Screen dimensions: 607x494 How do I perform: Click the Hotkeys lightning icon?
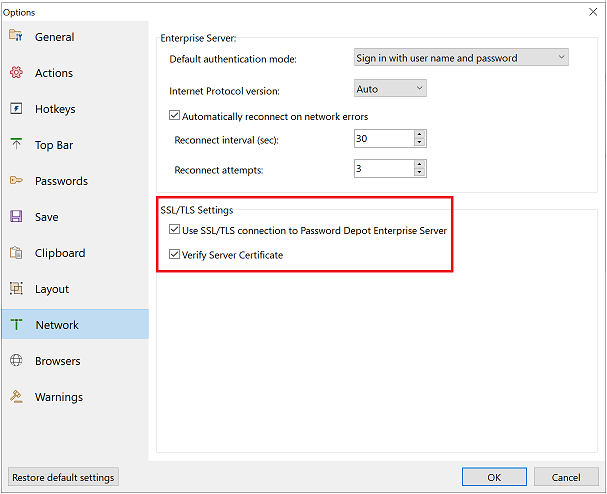point(16,108)
